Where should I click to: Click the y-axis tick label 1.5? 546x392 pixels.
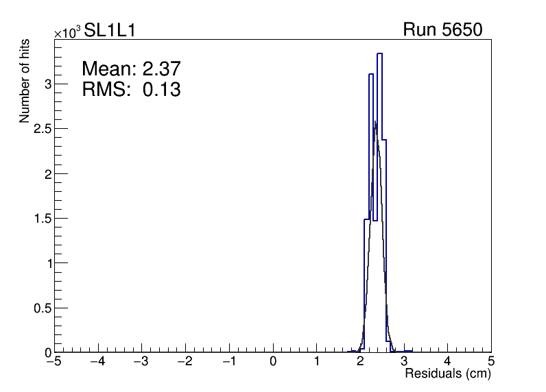point(44,218)
